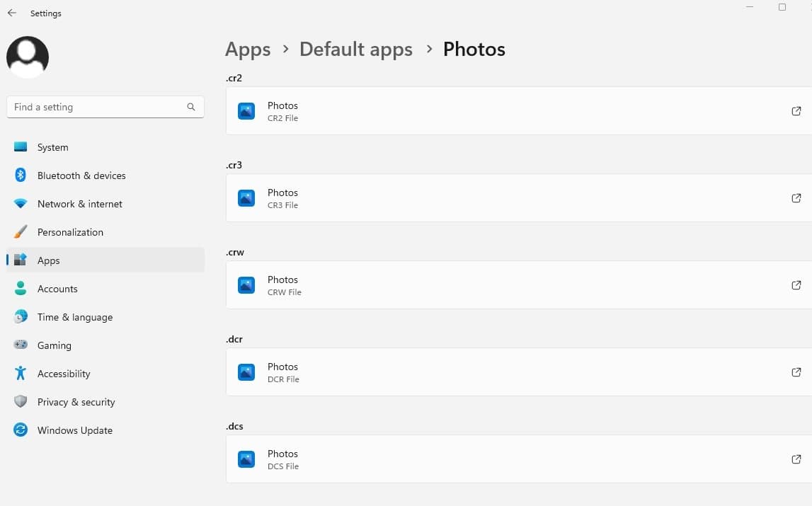Open Personalization settings page
Screen dimensions: 812x506
pyautogui.click(x=70, y=232)
